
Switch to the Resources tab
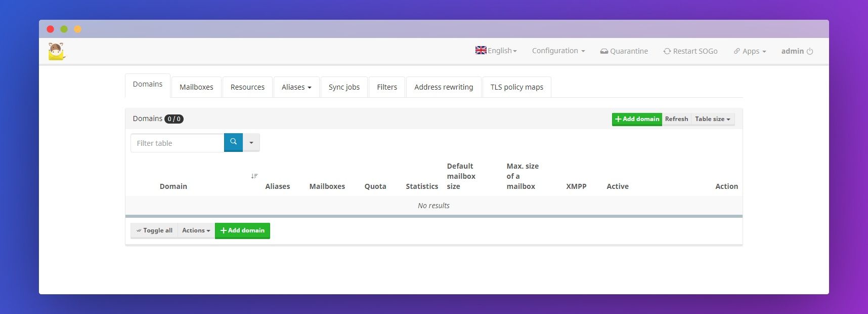click(x=247, y=87)
